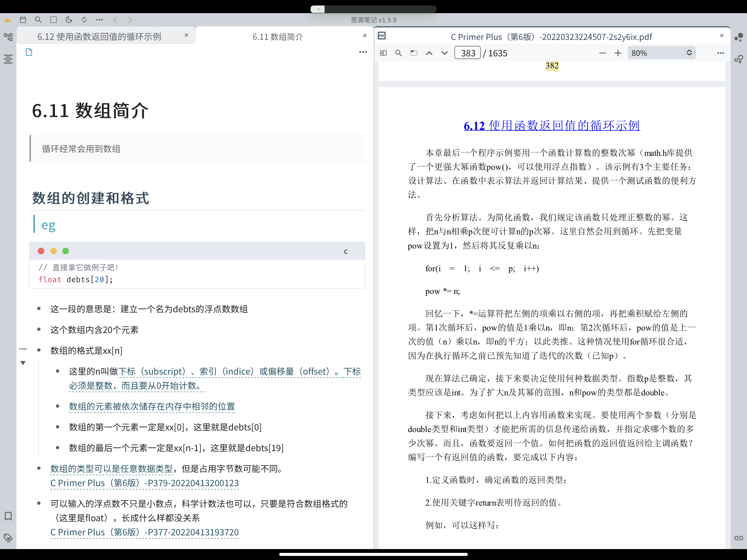Viewport: 747px width, 560px height.
Task: Open the 80% zoom level dropdown
Action: pos(661,53)
